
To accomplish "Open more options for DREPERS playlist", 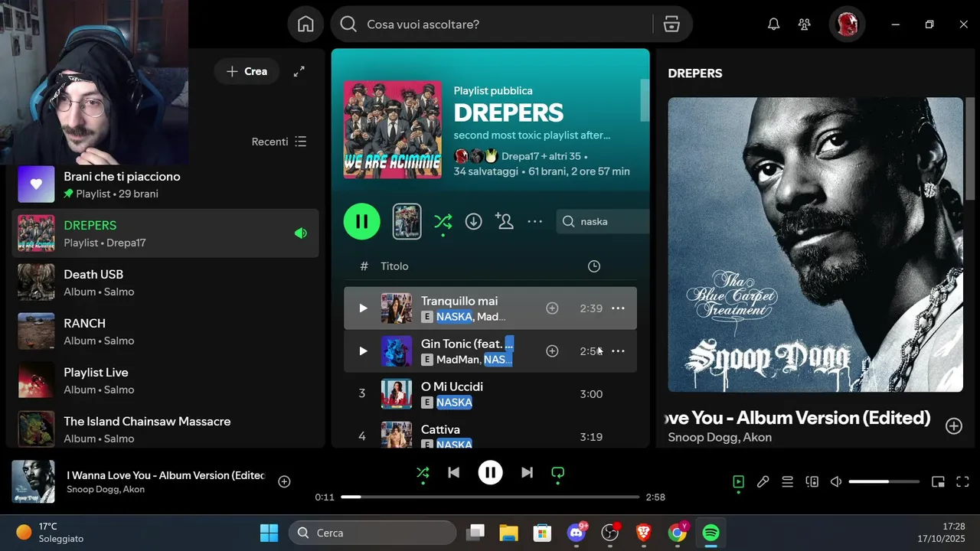I will pos(535,221).
